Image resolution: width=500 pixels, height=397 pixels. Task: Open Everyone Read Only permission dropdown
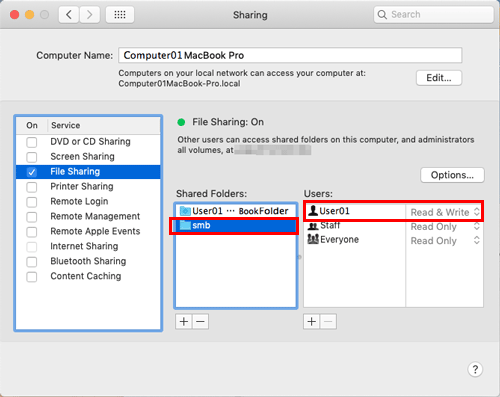pos(445,241)
